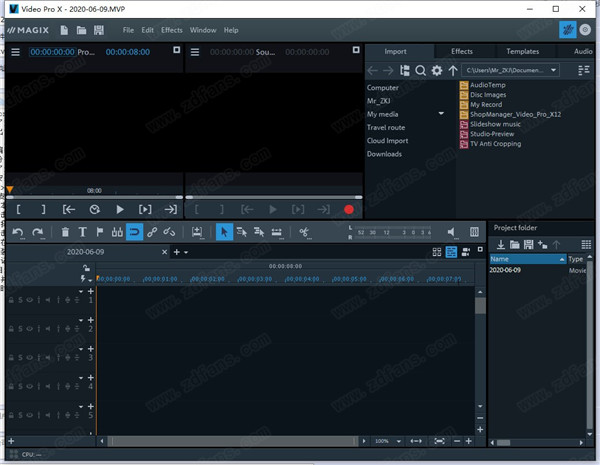Switch to the Import tab
The image size is (600, 465).
(x=396, y=51)
